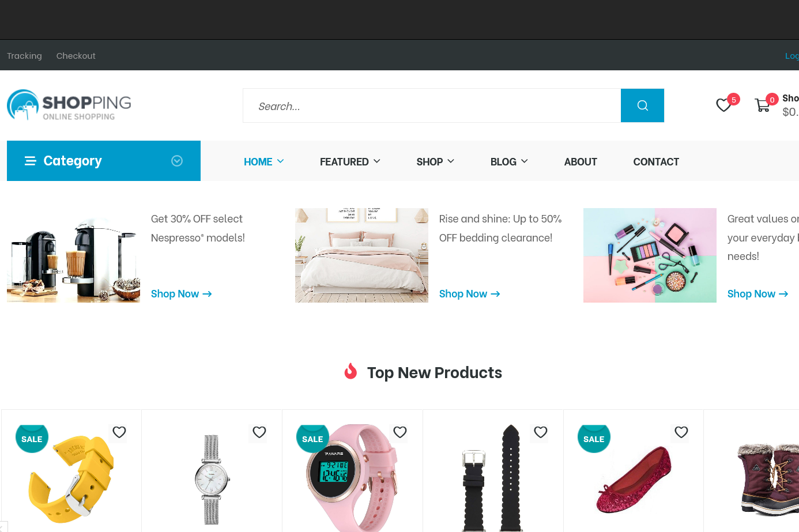Image resolution: width=799 pixels, height=532 pixels.
Task: Click Shop Now under Nespresso offer
Action: pyautogui.click(x=182, y=294)
